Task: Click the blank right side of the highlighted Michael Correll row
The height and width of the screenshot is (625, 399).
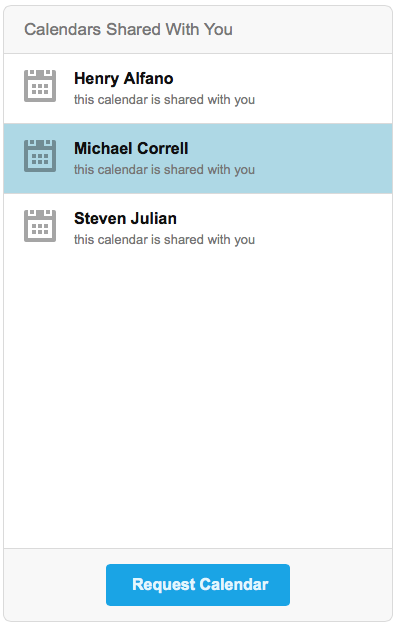Action: 323,158
